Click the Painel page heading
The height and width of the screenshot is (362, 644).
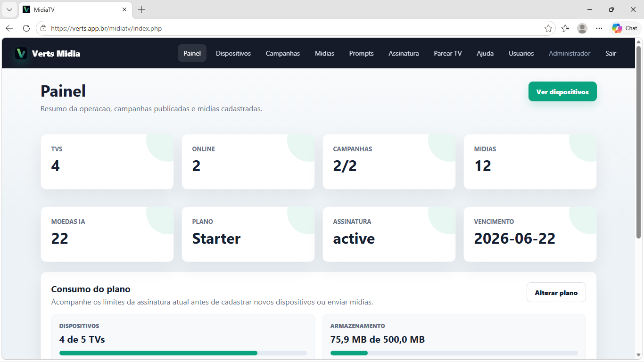coord(63,91)
